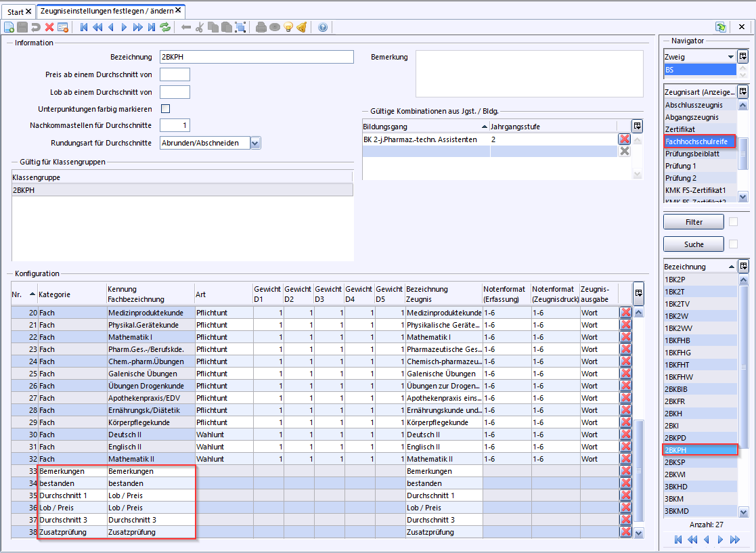Remove the BK 2-j. Pharmaz.-techn. Assistenten combination

click(625, 139)
